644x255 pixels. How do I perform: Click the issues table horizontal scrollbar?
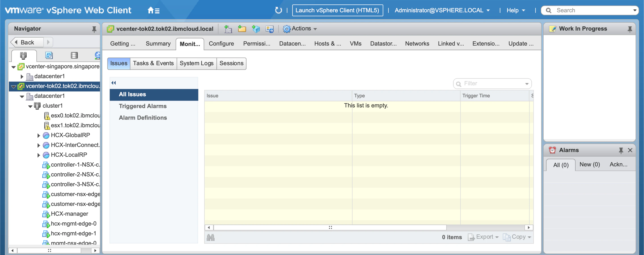coord(330,227)
